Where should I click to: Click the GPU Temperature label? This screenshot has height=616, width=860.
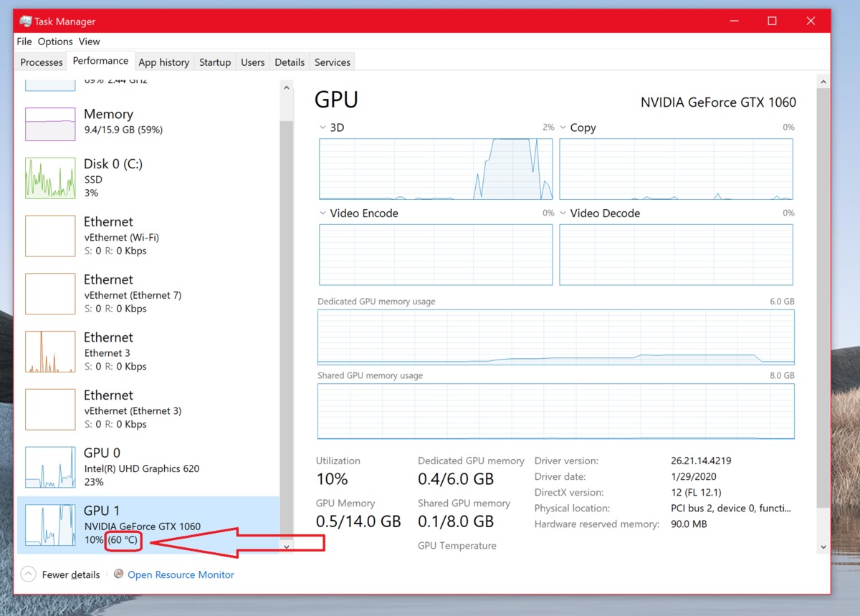click(x=457, y=546)
